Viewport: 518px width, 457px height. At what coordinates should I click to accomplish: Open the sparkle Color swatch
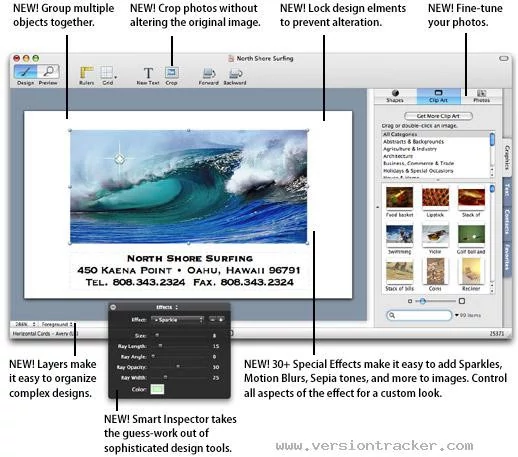[157, 389]
